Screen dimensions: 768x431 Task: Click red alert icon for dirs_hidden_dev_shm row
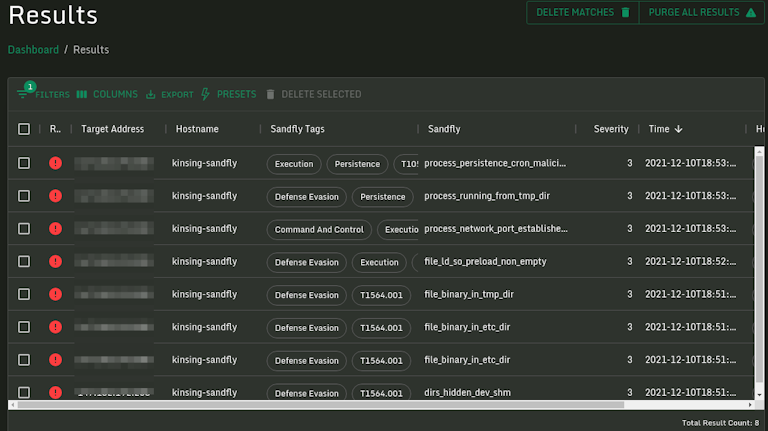pyautogui.click(x=55, y=392)
